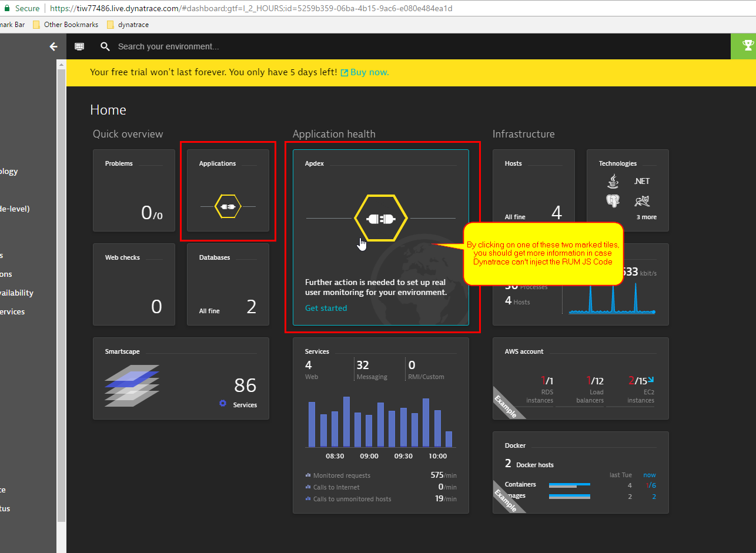The height and width of the screenshot is (553, 756).
Task: Open the Web checks tile
Action: tap(134, 284)
